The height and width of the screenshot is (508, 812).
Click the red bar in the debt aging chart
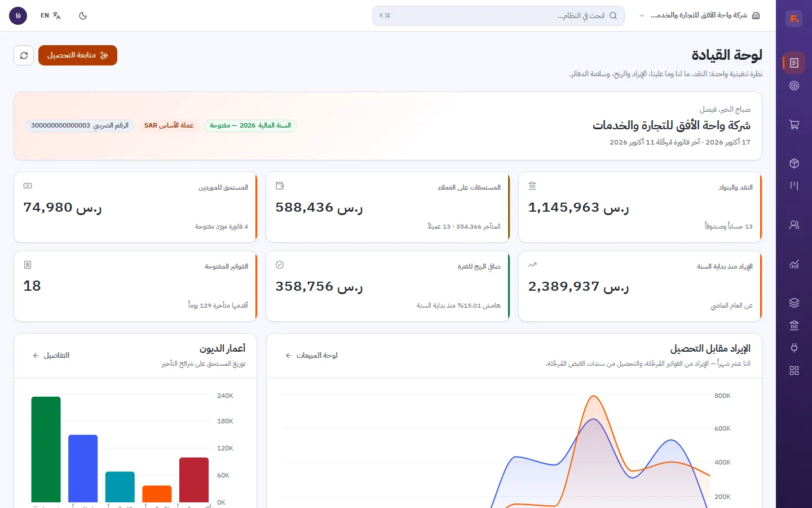(194, 480)
